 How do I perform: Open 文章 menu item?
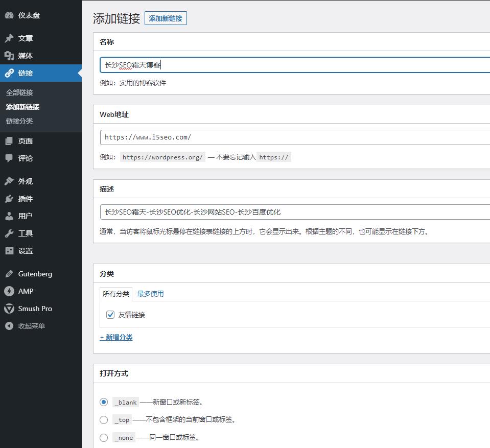[26, 38]
